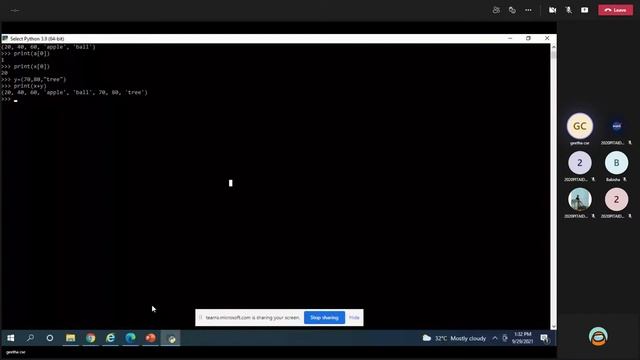The image size is (640, 360).
Task: Click the y=(70,80,"tree") console line
Action: (x=33, y=80)
